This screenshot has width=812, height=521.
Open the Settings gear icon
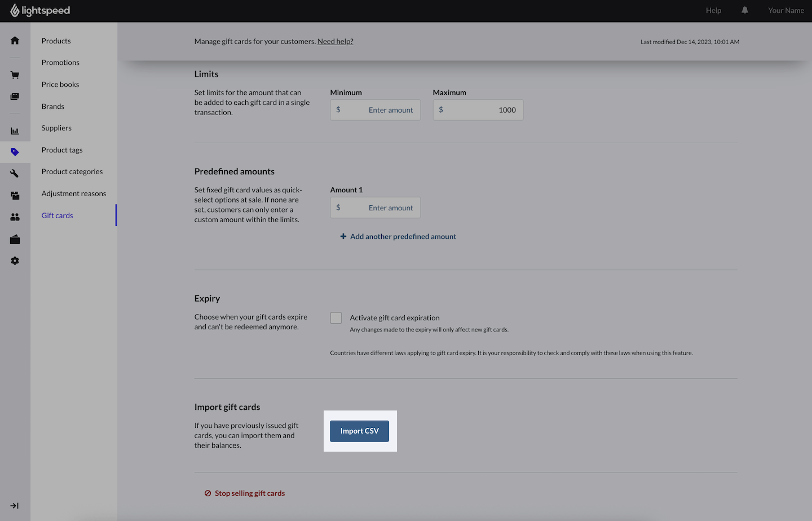point(15,260)
